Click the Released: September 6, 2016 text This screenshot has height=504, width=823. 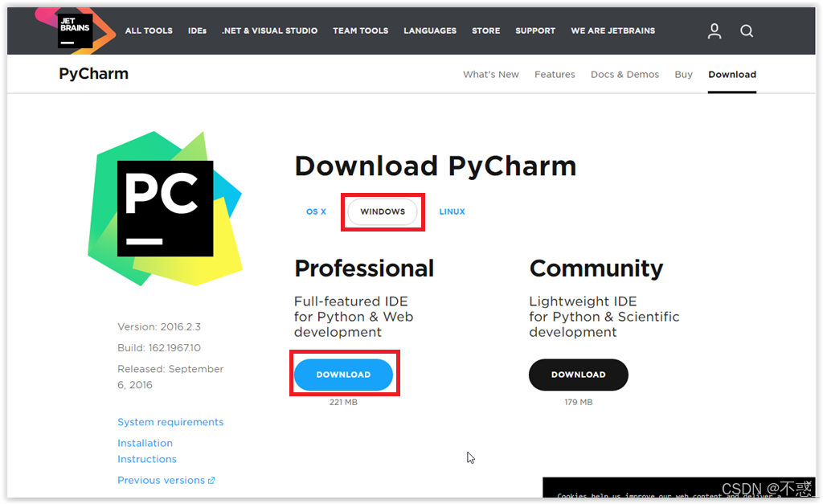coord(170,377)
